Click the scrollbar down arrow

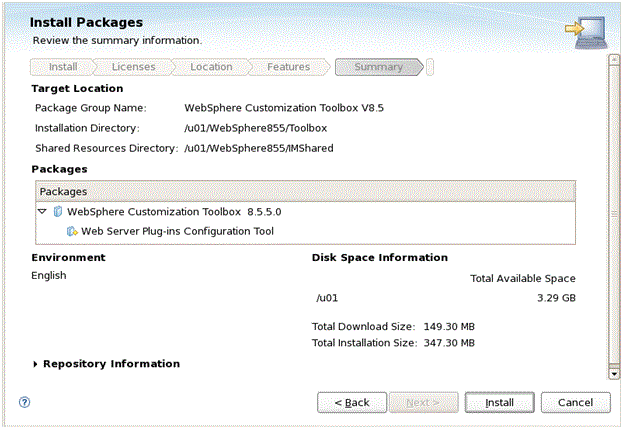[614, 373]
